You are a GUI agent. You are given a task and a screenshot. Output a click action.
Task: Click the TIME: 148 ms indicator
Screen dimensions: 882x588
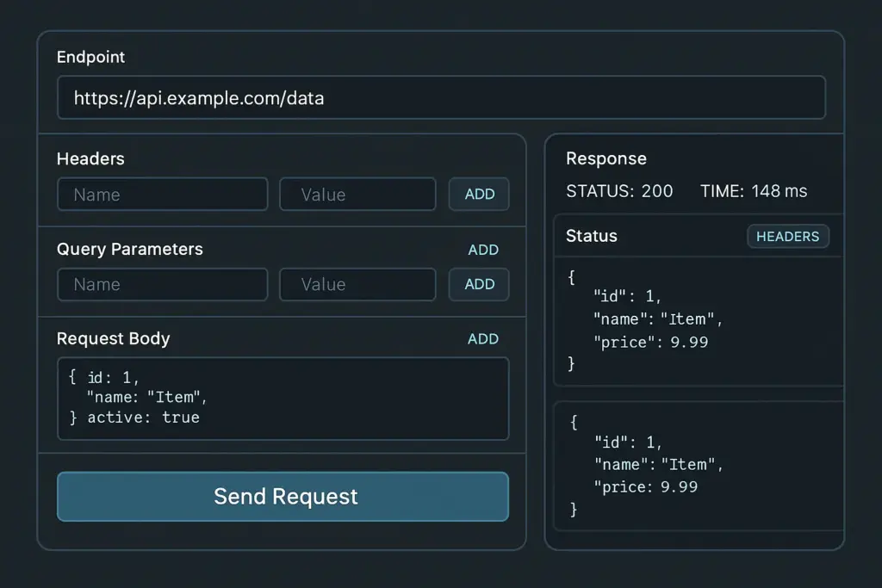point(754,191)
